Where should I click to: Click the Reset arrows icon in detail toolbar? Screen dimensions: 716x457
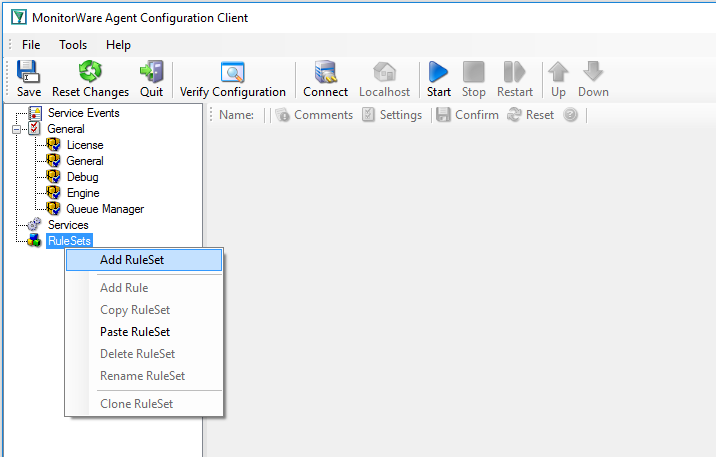coord(514,115)
